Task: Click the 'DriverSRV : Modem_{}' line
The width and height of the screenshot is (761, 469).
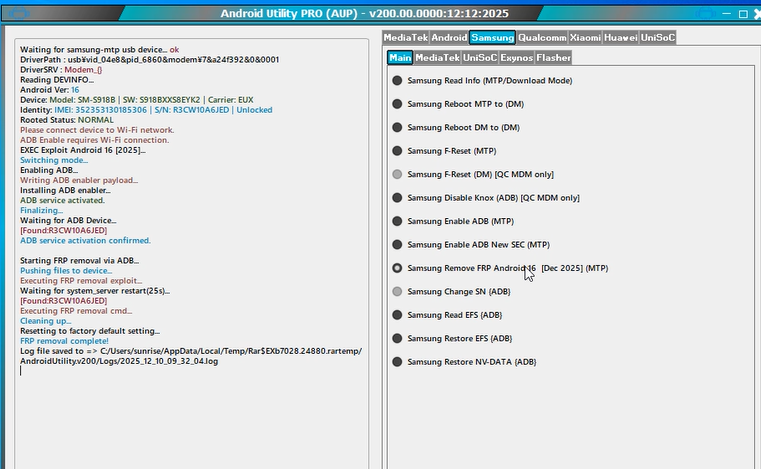Action: click(61, 69)
